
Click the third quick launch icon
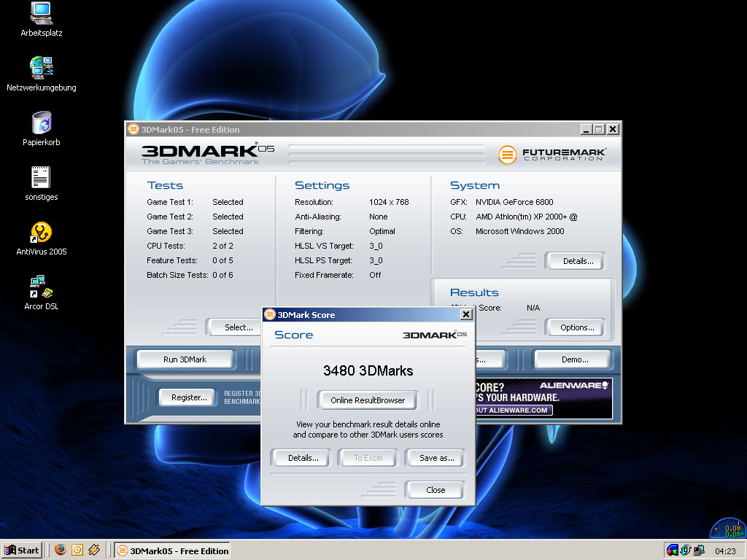94,550
